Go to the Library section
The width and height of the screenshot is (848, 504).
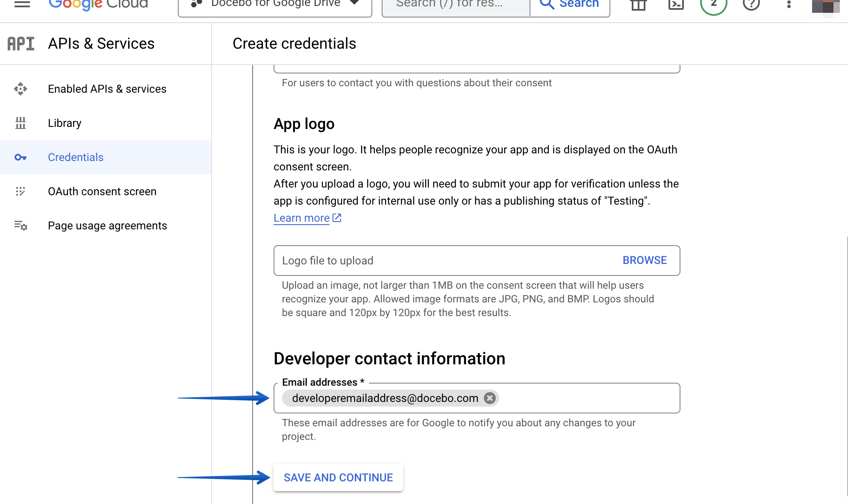65,123
